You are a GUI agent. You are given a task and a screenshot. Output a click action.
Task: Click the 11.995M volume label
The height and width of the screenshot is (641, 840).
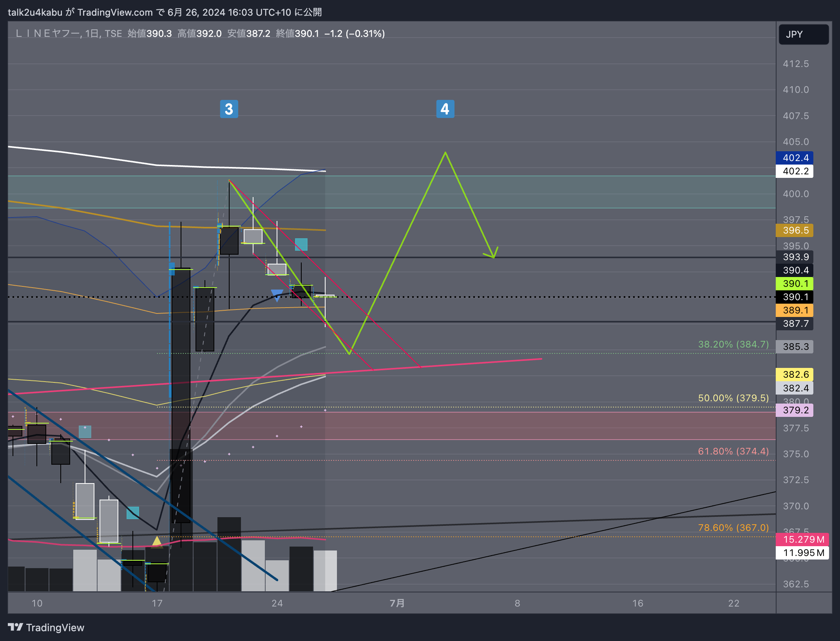[802, 553]
